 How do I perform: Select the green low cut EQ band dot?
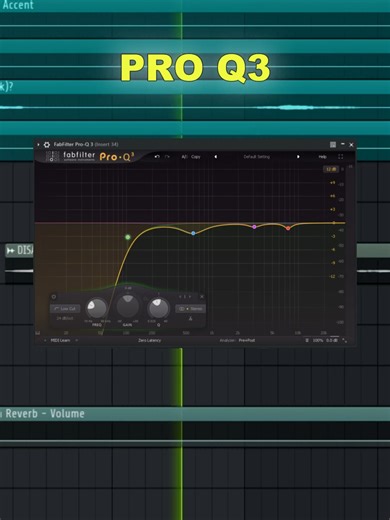[x=128, y=237]
